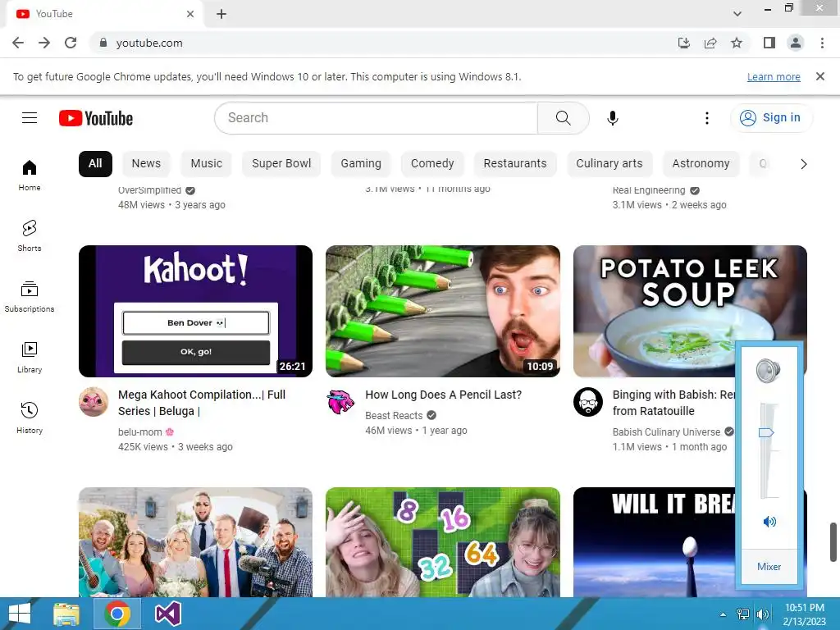Go back with browser back arrow
840x630 pixels.
click(18, 43)
